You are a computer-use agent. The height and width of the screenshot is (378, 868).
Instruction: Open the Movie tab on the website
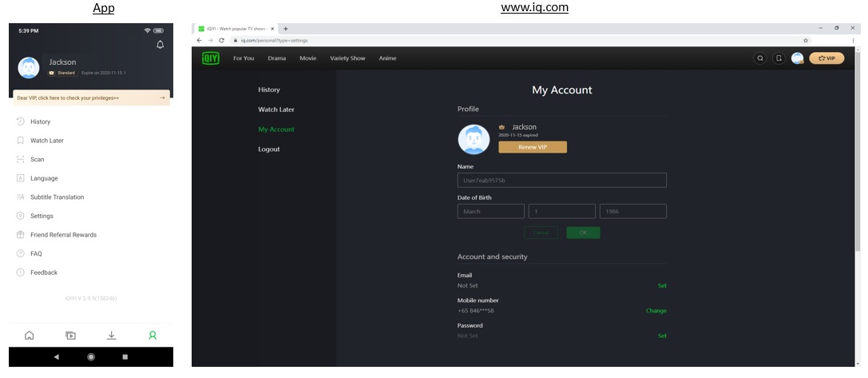tap(307, 58)
